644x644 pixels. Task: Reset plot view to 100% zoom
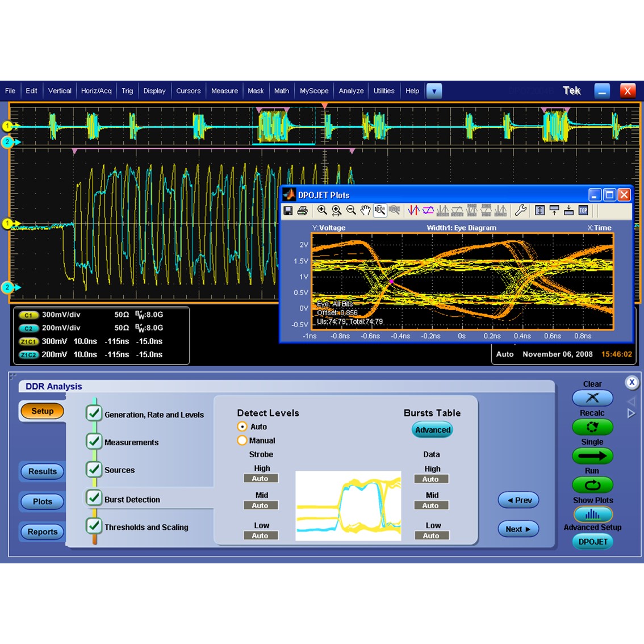tap(380, 210)
